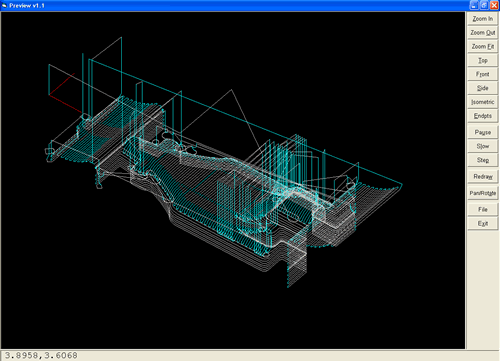Fit the toolpath with Zoom Fit
Screen dimensions: 500x361
point(482,47)
